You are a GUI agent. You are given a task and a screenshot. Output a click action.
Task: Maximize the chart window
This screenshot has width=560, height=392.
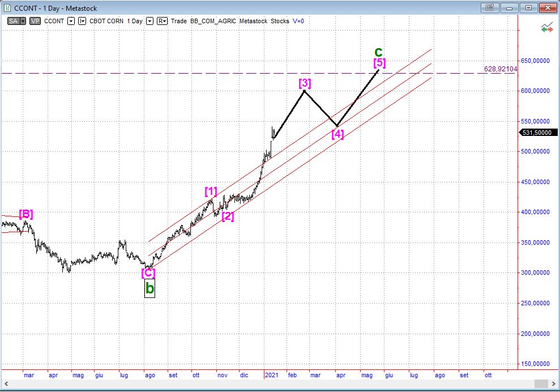(528, 7)
